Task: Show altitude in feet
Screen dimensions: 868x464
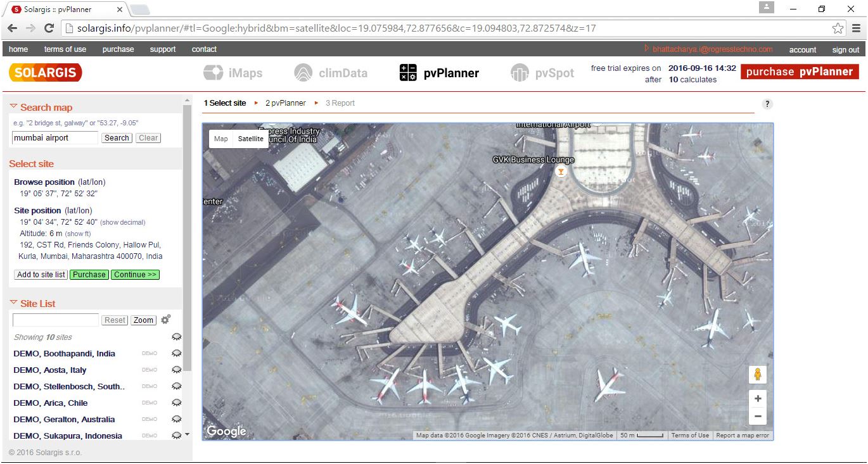Action: [78, 234]
